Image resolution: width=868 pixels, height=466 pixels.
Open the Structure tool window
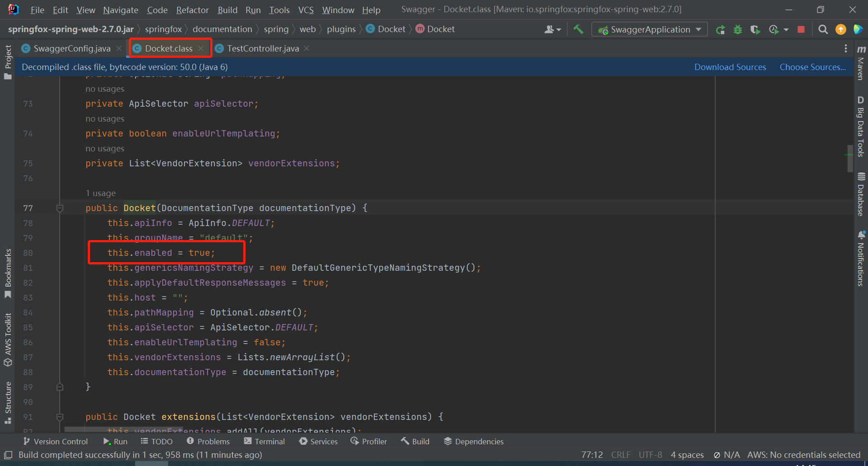(8, 403)
